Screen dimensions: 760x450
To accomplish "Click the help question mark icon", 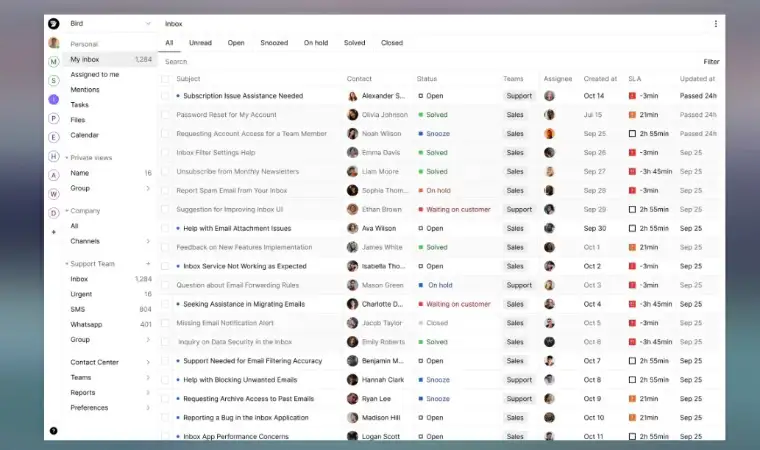I will [x=54, y=430].
